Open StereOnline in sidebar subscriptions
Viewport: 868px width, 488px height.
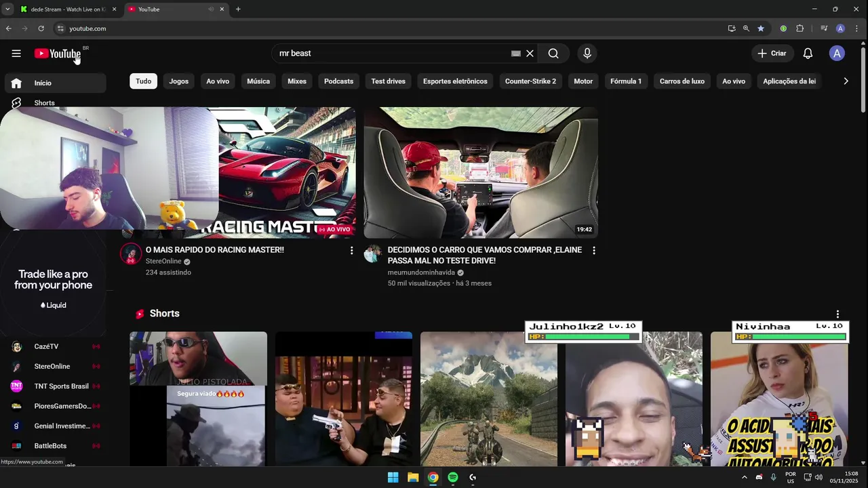(56, 367)
